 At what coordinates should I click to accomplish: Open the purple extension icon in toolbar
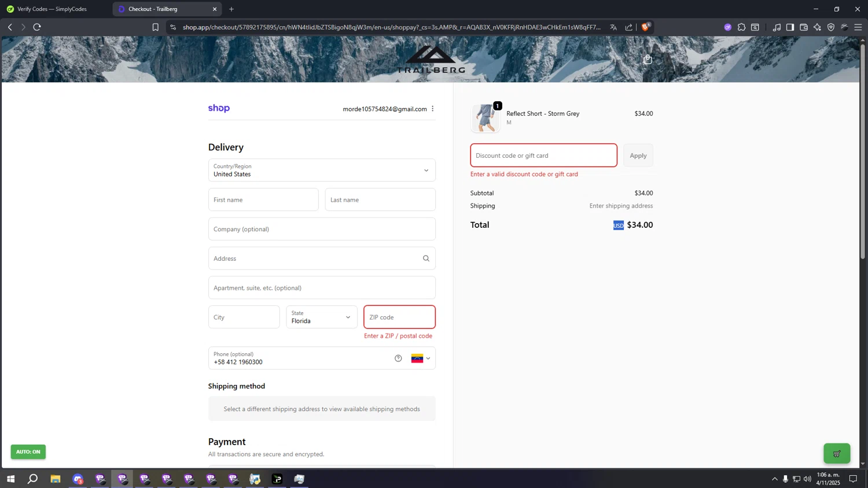(727, 27)
